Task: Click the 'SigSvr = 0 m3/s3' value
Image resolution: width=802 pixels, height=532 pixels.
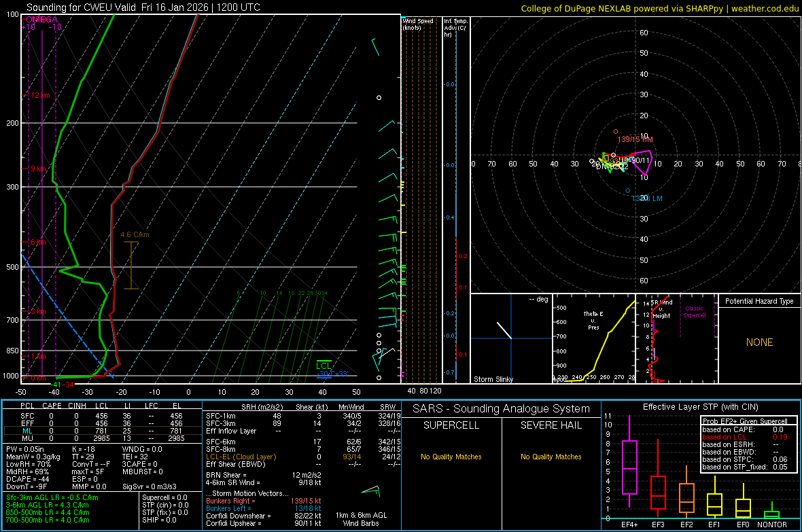Action: click(150, 486)
